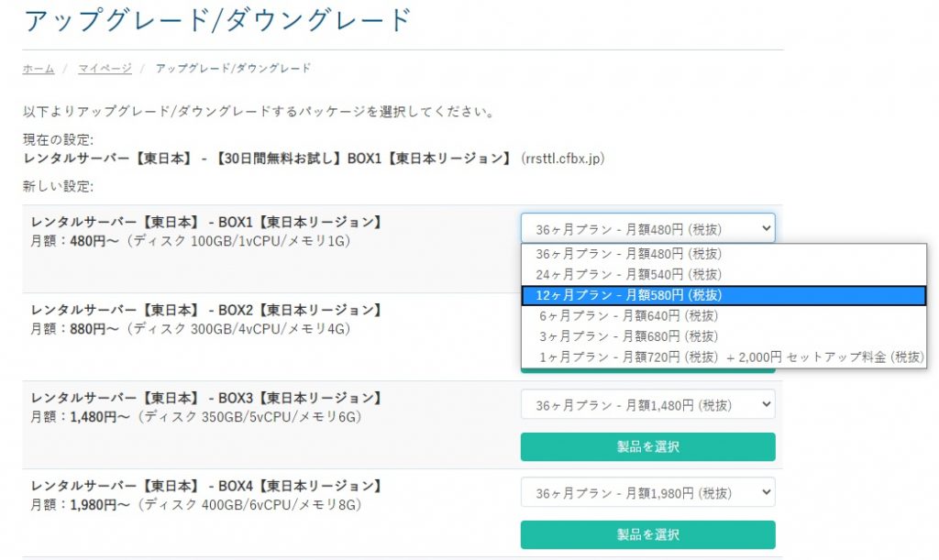Viewport: 939px width, 560px height.
Task: Choose the 24ヶ月プラン 月額540円 option
Action: pos(628,275)
